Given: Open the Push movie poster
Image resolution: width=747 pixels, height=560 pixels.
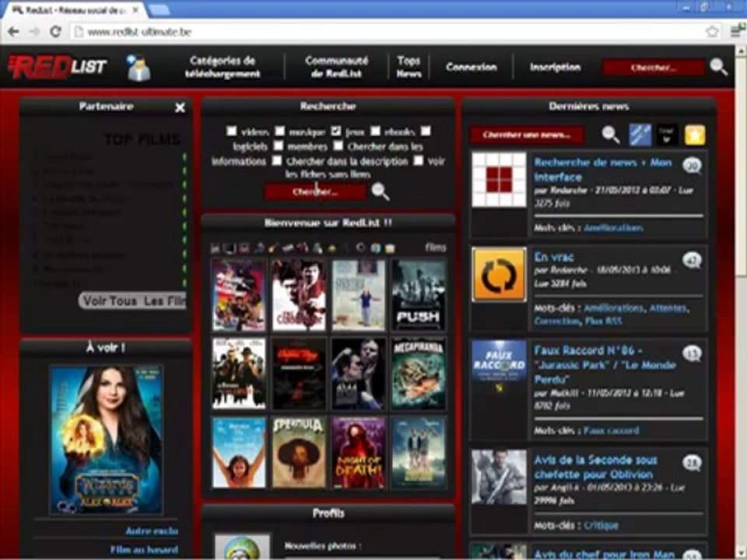Looking at the screenshot, I should coord(419,296).
